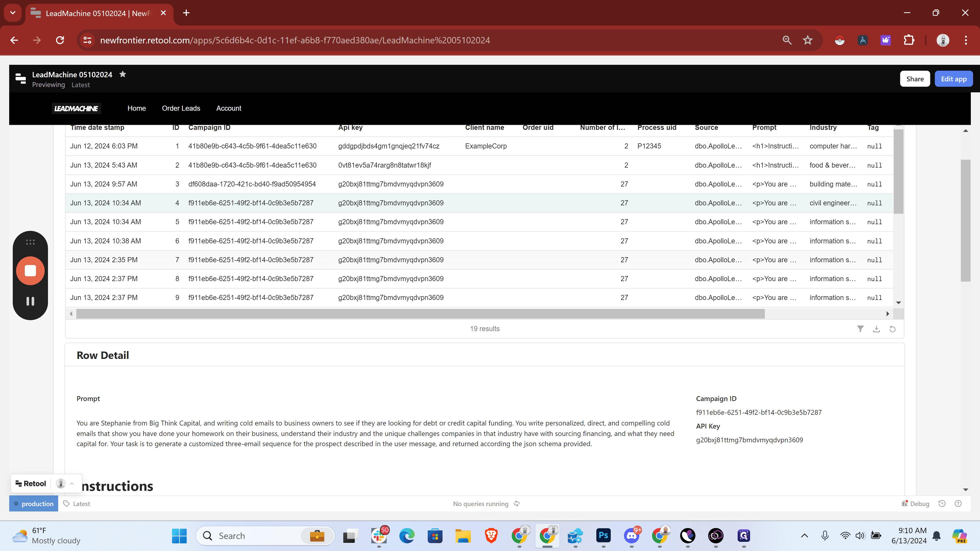Open the Chrome extensions puzzle icon
The height and width of the screenshot is (551, 980).
[909, 40]
